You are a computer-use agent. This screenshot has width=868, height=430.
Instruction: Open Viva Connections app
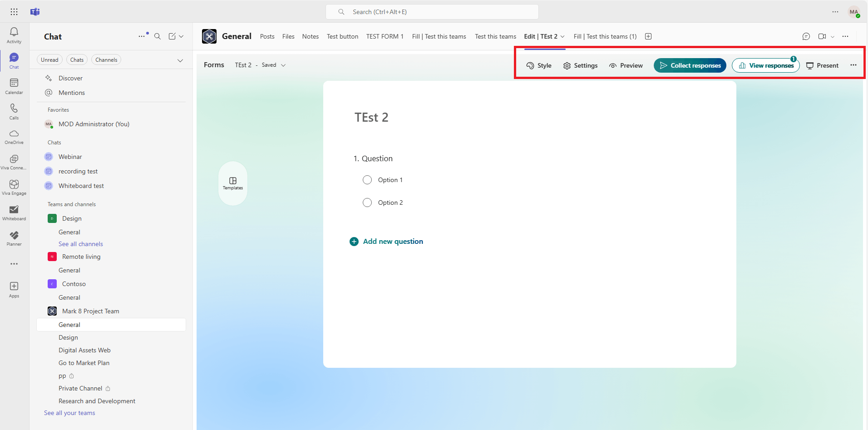pyautogui.click(x=14, y=162)
